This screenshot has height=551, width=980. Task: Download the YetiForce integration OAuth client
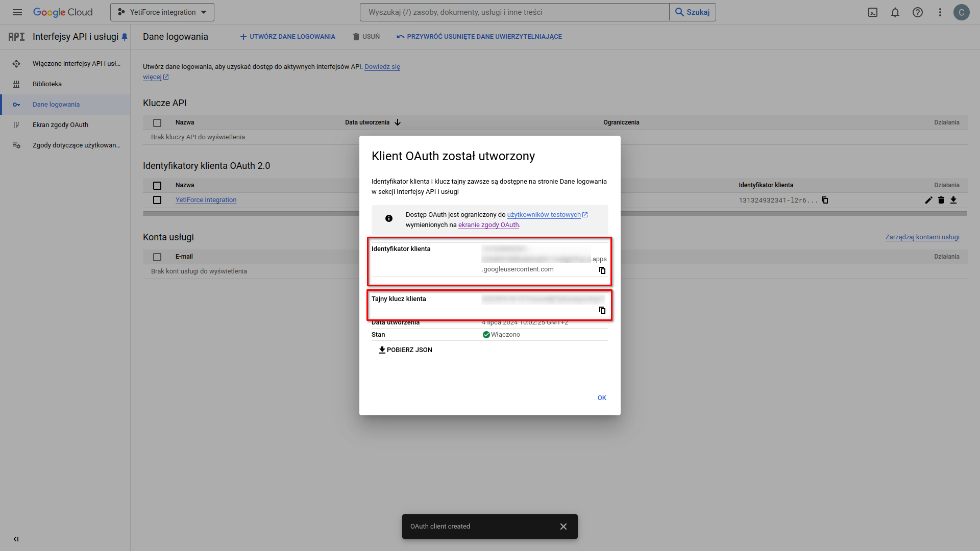point(953,200)
